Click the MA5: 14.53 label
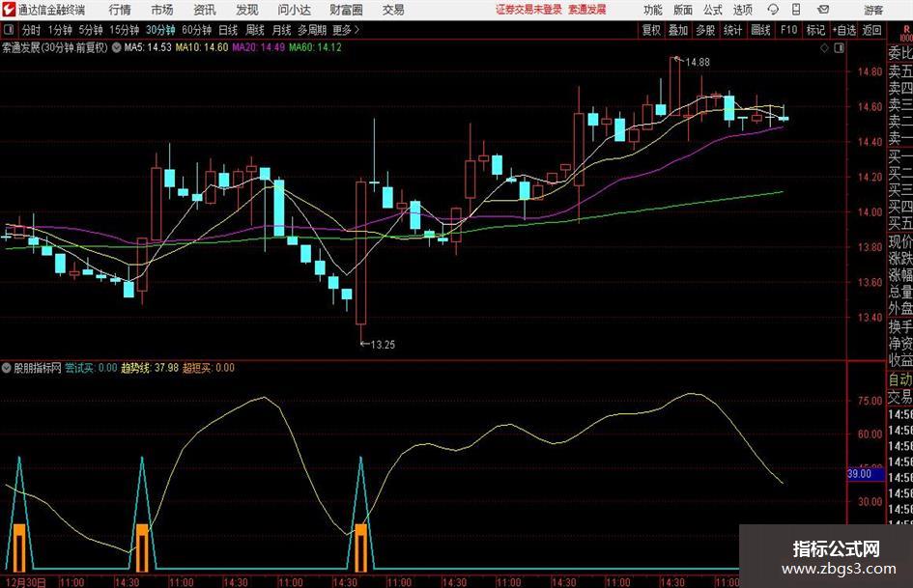The height and width of the screenshot is (588, 913). (x=148, y=47)
